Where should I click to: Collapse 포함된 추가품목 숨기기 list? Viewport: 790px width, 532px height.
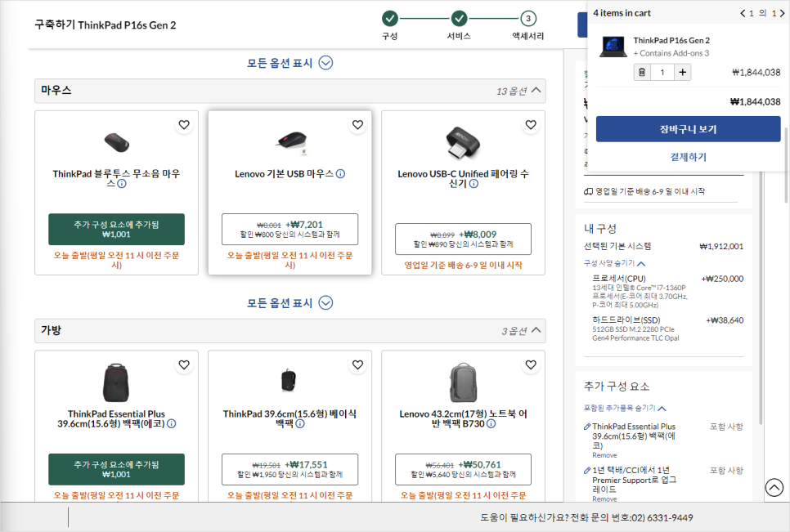(x=625, y=408)
